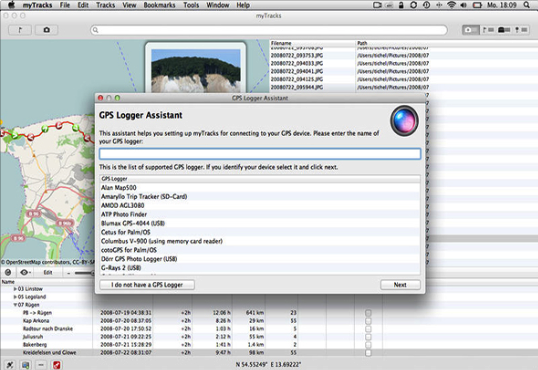Screen dimensions: 538x370
Task: Select cotoGPS for Palm/OS entry
Action: coord(260,250)
